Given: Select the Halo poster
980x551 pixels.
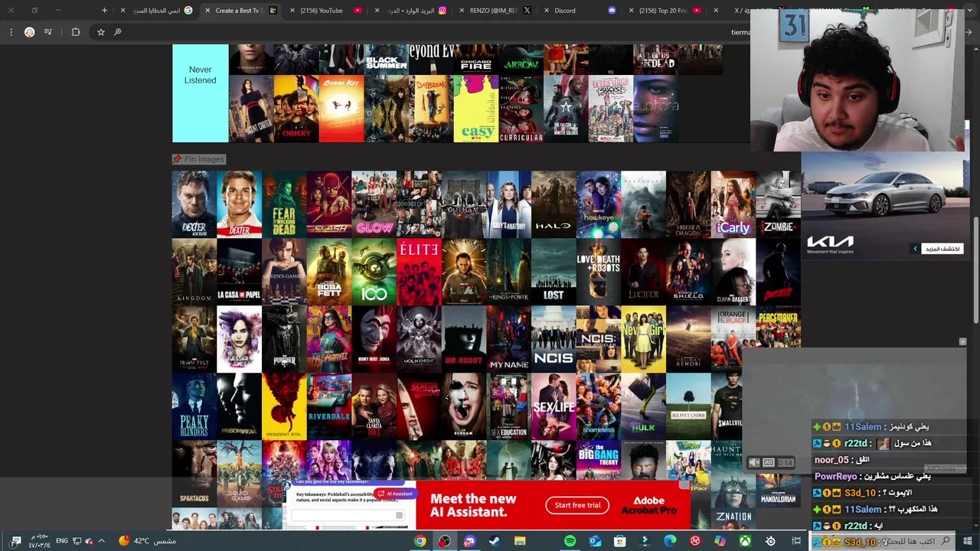Looking at the screenshot, I should pos(554,204).
